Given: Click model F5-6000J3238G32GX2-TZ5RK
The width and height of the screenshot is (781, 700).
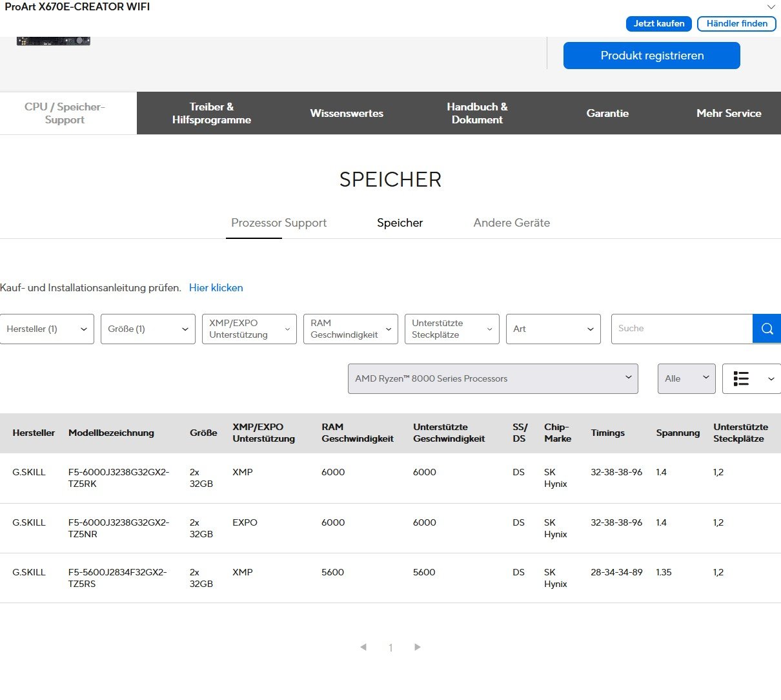Looking at the screenshot, I should pos(119,478).
